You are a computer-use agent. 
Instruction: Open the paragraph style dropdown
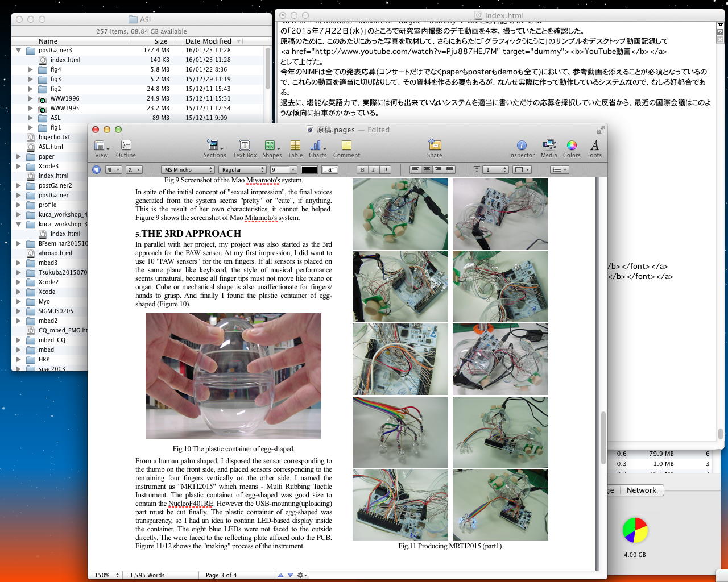coord(114,169)
